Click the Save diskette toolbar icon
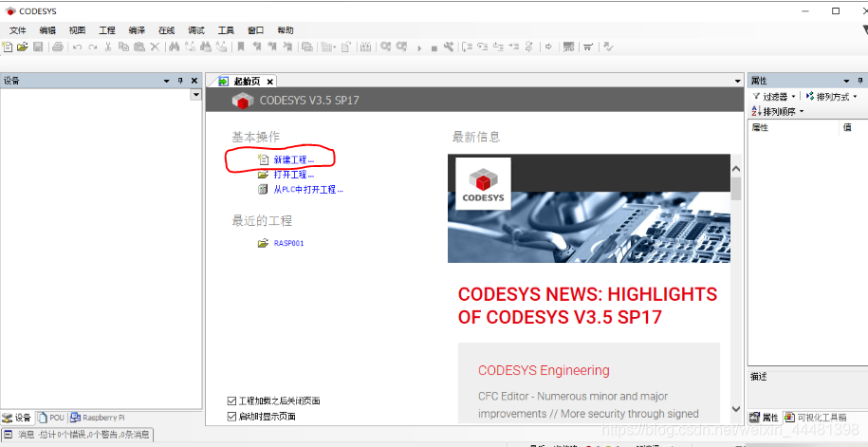 coord(38,47)
